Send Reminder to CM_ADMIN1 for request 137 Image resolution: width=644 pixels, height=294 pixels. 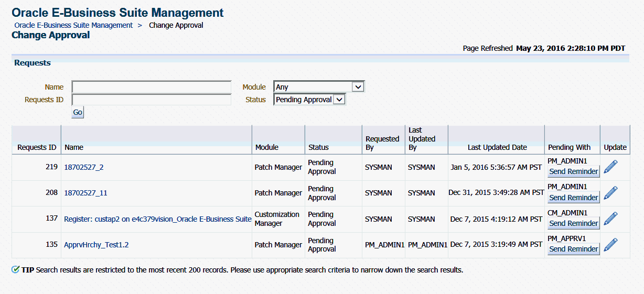[573, 223]
